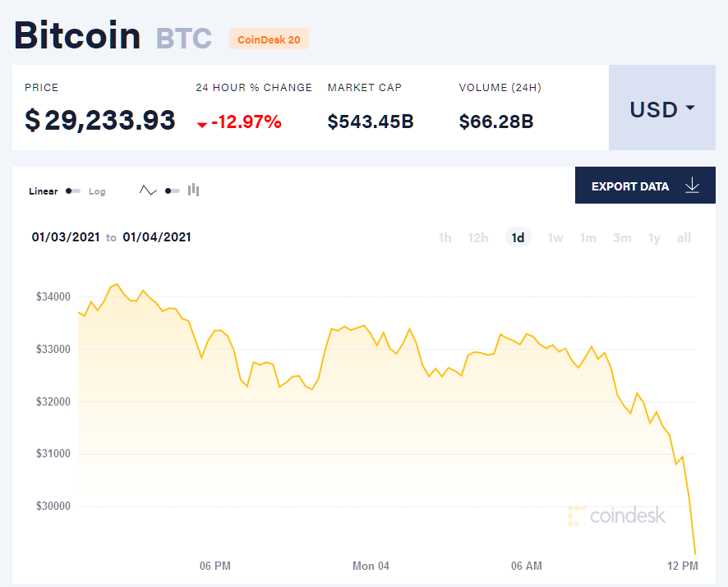Click the CoinDesk 20 badge
This screenshot has width=728, height=587.
pyautogui.click(x=269, y=39)
